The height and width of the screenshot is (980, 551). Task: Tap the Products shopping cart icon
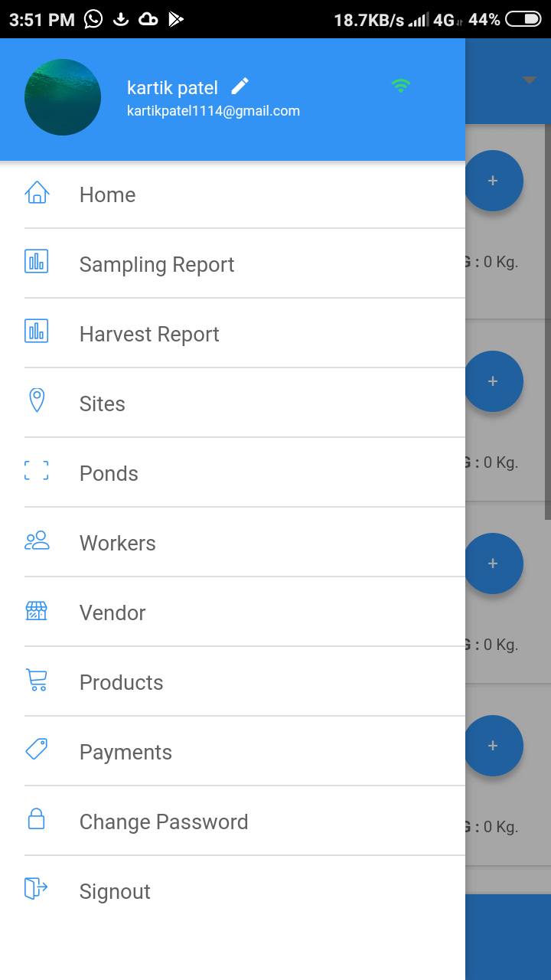tap(37, 680)
